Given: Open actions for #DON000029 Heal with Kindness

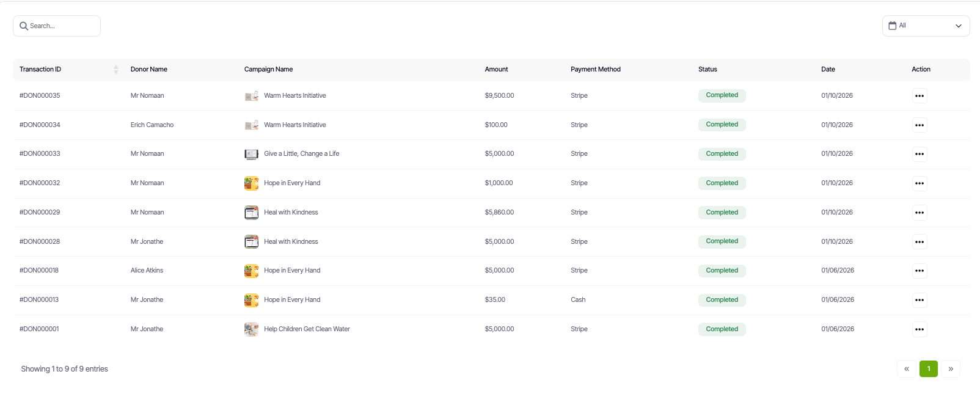Looking at the screenshot, I should [919, 213].
